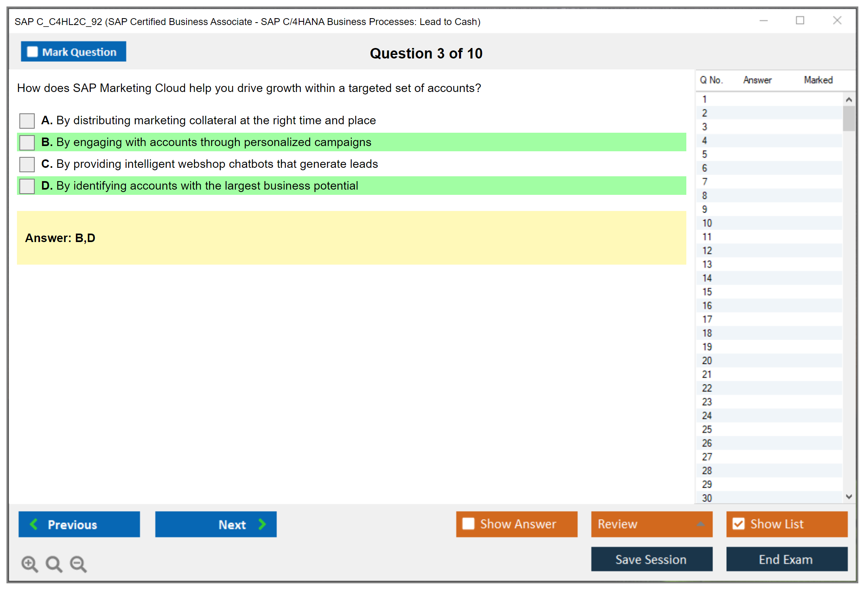
Task: Check answer option B checkbox
Action: (x=27, y=142)
